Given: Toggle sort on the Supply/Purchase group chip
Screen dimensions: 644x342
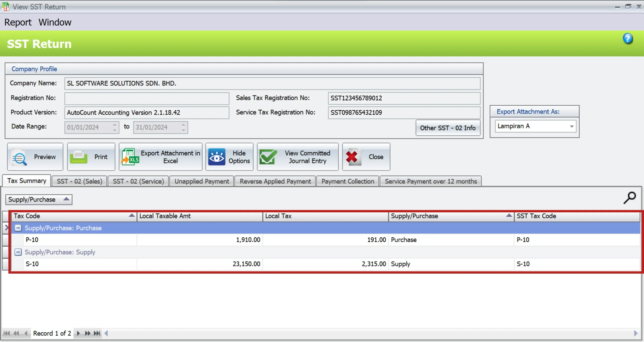Looking at the screenshot, I should (38, 199).
